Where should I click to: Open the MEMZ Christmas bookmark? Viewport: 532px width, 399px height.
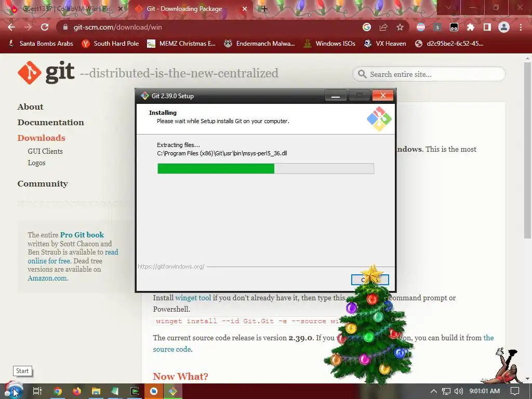(x=181, y=44)
